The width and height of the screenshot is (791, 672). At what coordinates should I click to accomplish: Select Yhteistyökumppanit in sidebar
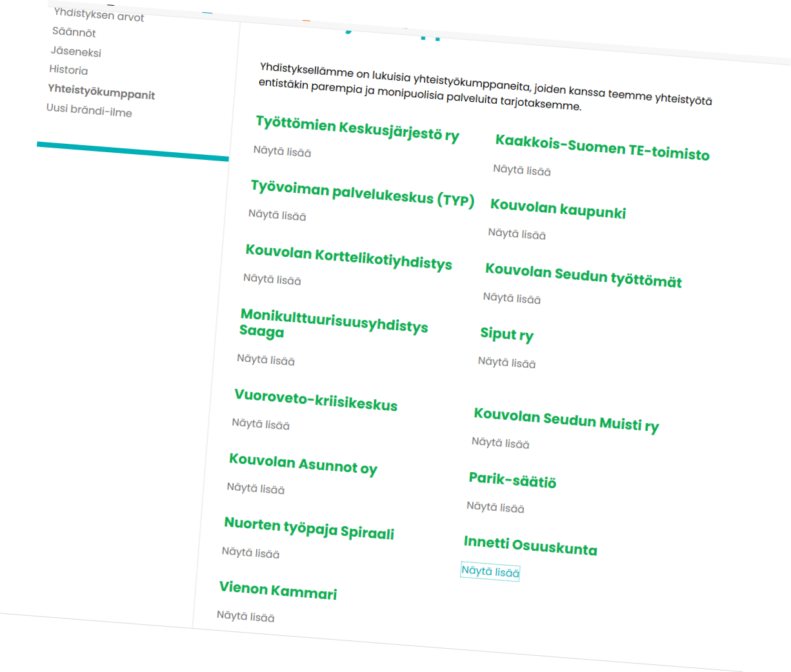pos(101,92)
